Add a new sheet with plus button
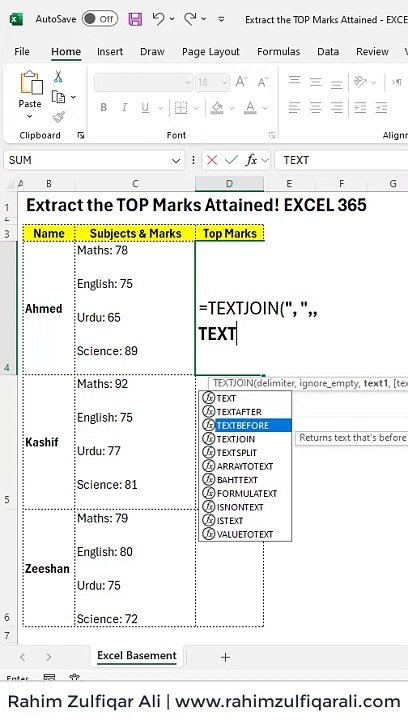This screenshot has height=720, width=408. coord(225,657)
